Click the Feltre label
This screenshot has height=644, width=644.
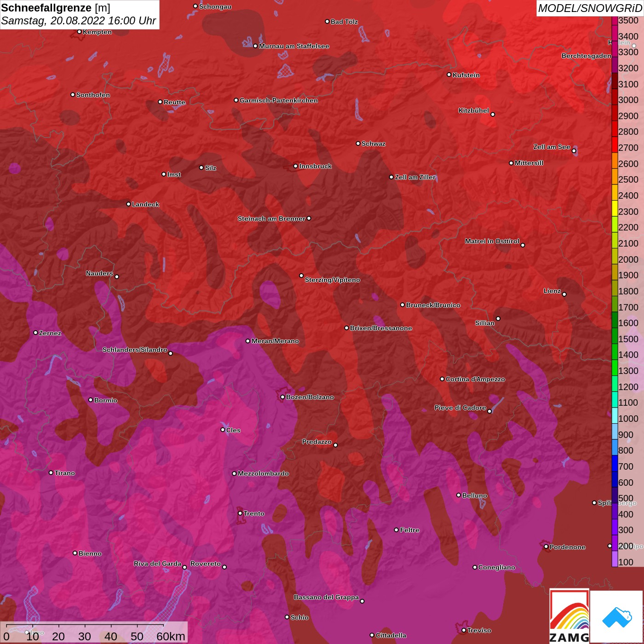pos(410,530)
